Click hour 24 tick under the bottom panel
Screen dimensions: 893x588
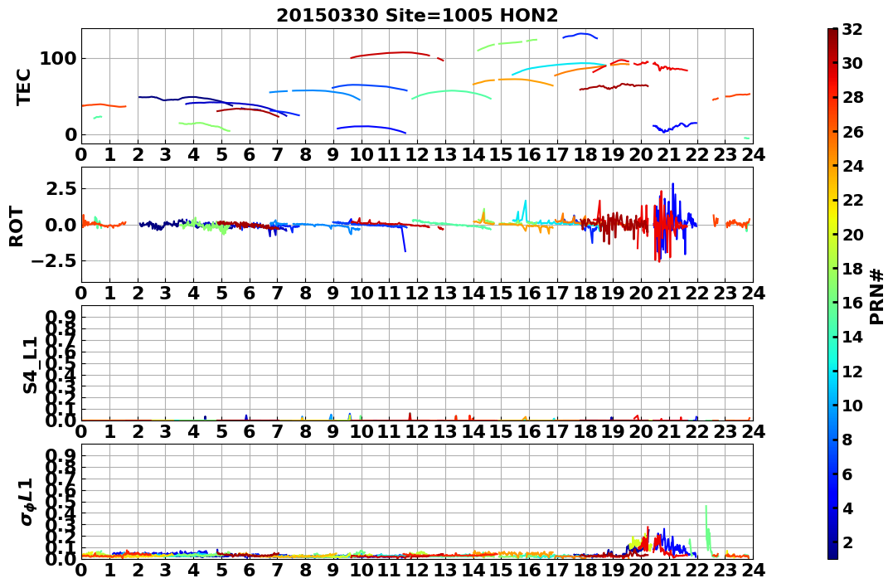(753, 570)
